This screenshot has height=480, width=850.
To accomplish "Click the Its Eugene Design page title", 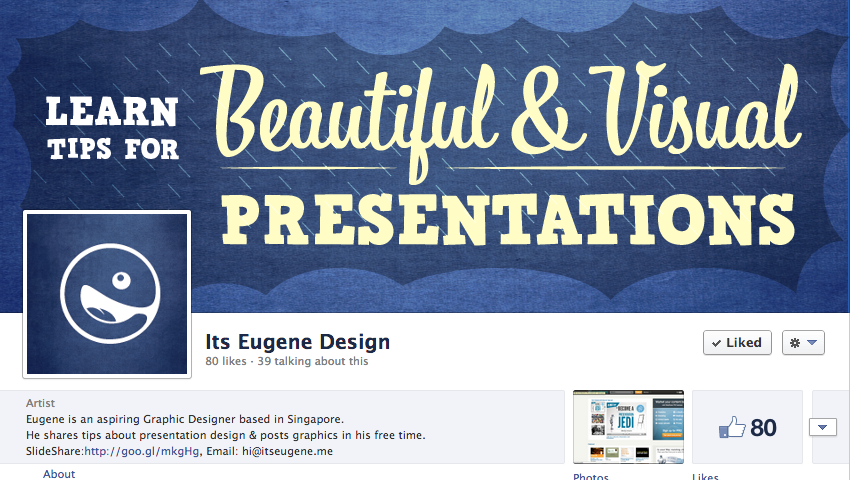I will [297, 342].
